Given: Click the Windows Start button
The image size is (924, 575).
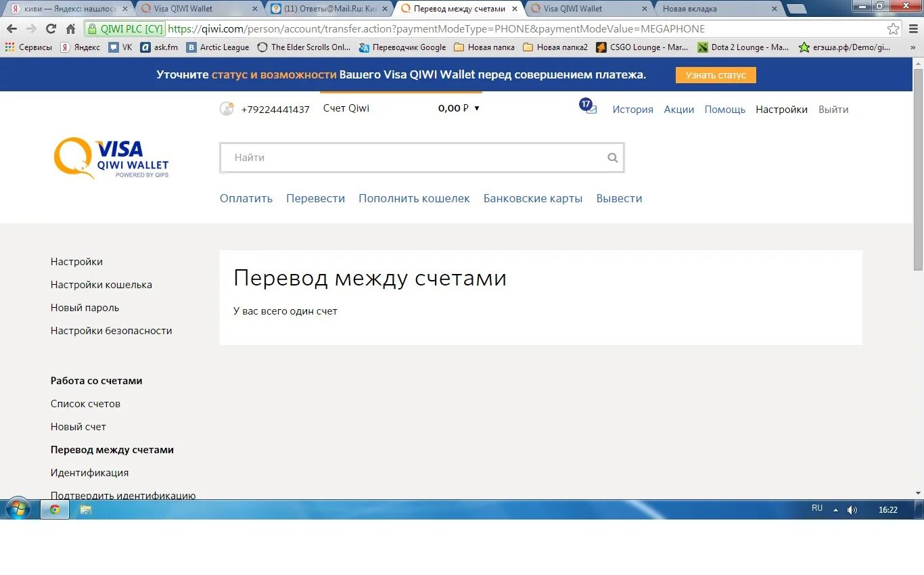Looking at the screenshot, I should tap(18, 509).
